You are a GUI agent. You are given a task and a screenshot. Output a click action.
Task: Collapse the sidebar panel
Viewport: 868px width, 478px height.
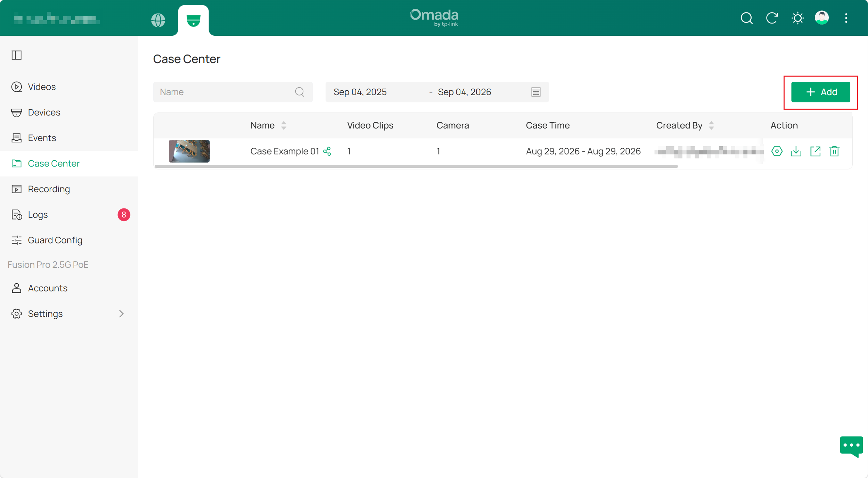[x=17, y=55]
